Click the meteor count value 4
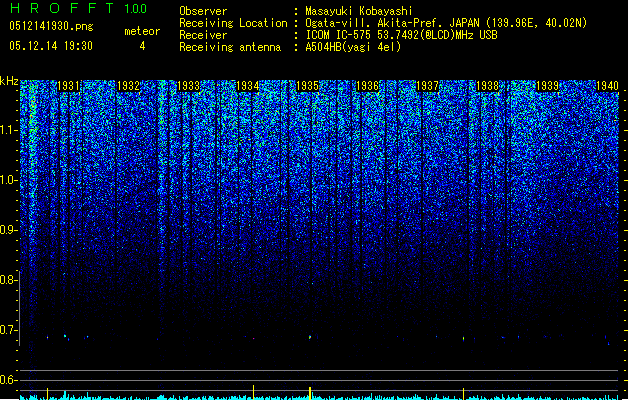629x400 pixels. [x=142, y=46]
